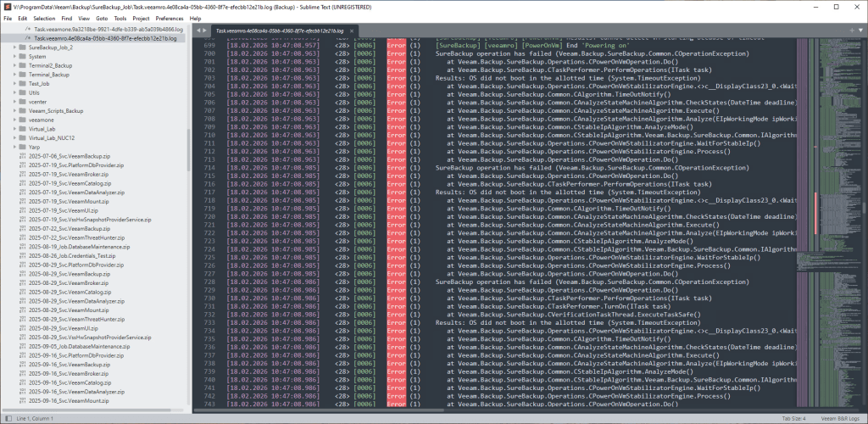Open the Goto menu

pos(102,18)
